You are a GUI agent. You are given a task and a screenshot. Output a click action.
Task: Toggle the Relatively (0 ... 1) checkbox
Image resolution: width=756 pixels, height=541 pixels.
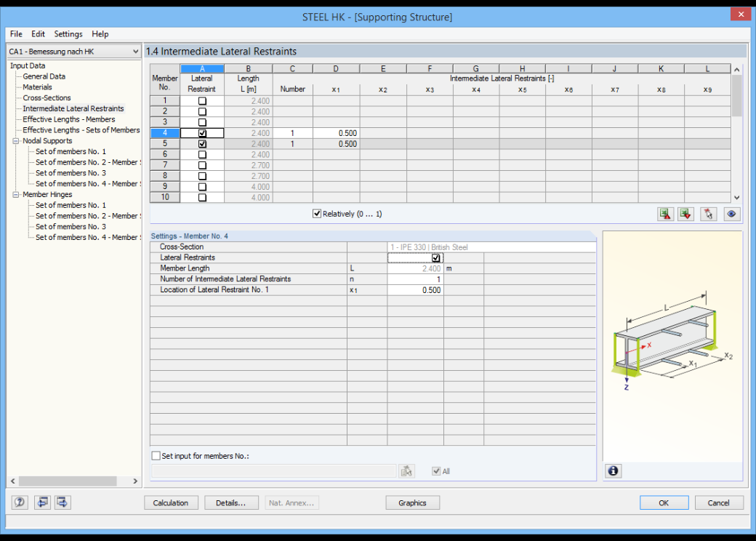click(x=317, y=214)
